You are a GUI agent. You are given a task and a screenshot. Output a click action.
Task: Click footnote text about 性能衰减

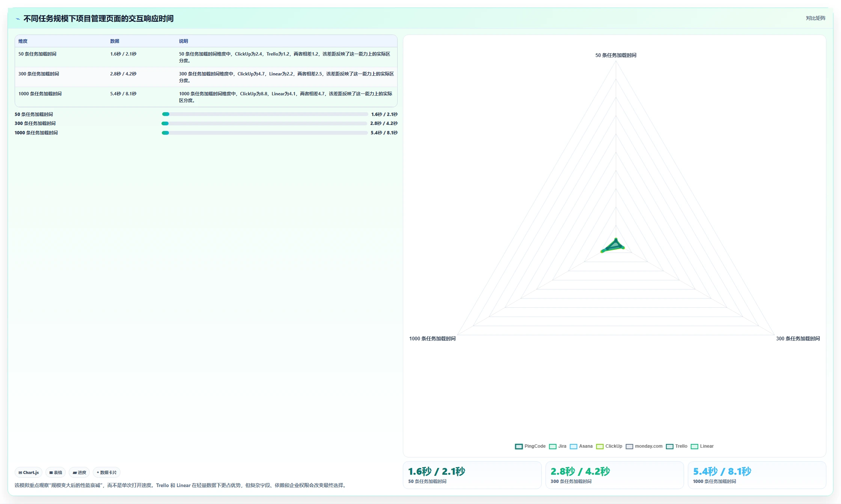181,485
